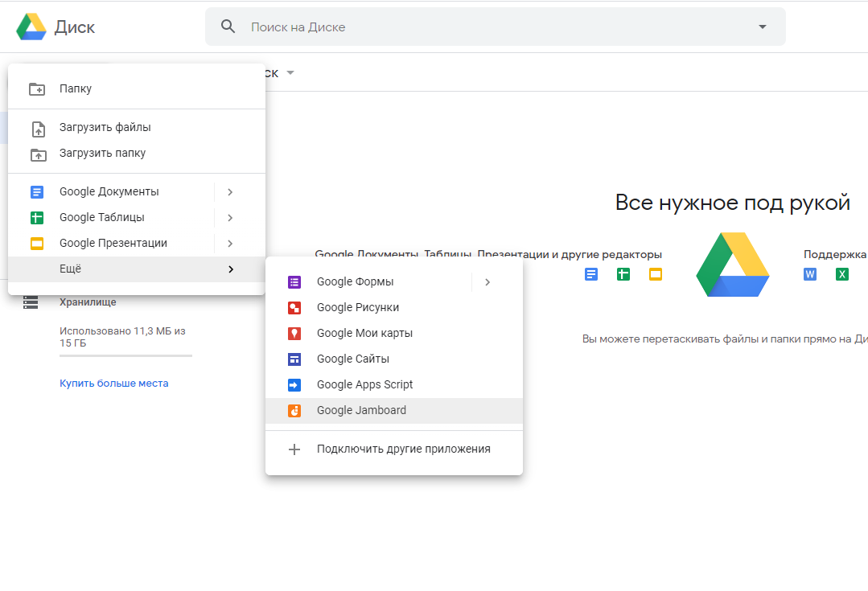868x591 pixels.
Task: Click the plus icon for connecting apps
Action: (294, 449)
